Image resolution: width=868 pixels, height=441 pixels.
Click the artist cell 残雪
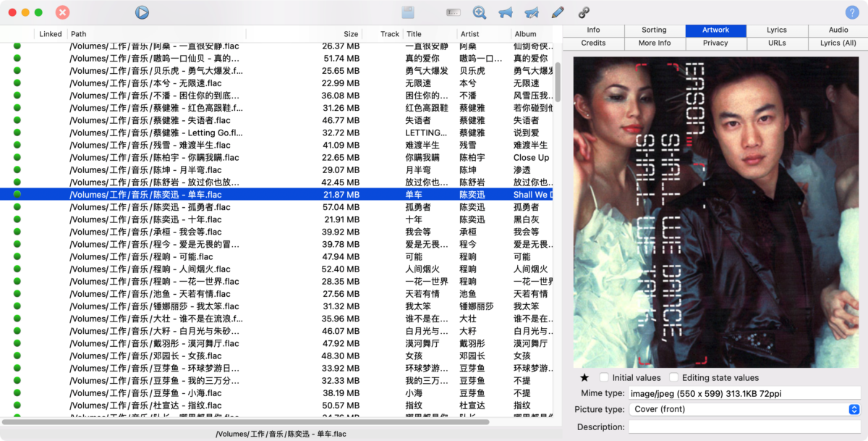pos(468,145)
